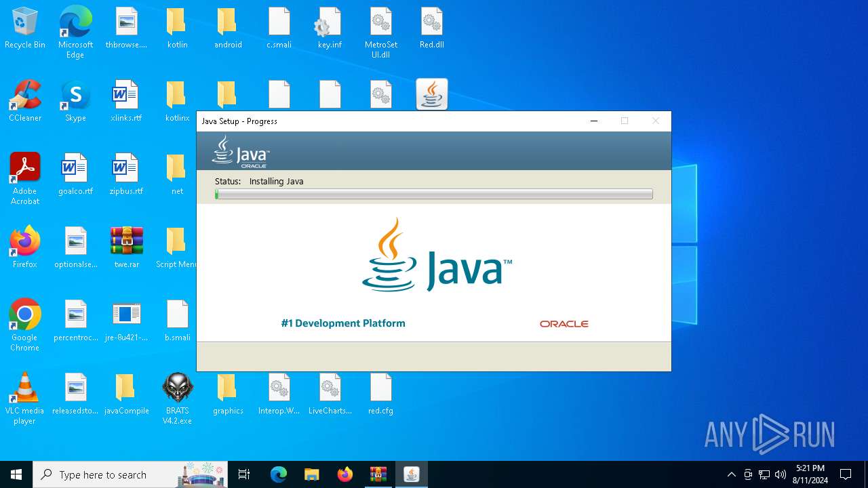Image resolution: width=868 pixels, height=488 pixels.
Task: Select the android folder on desktop
Action: click(228, 28)
